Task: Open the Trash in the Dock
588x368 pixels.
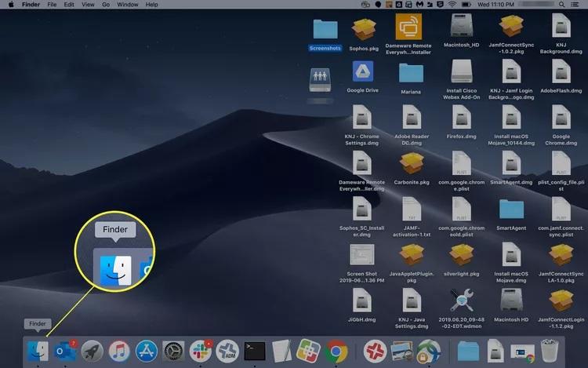Action: coord(549,350)
